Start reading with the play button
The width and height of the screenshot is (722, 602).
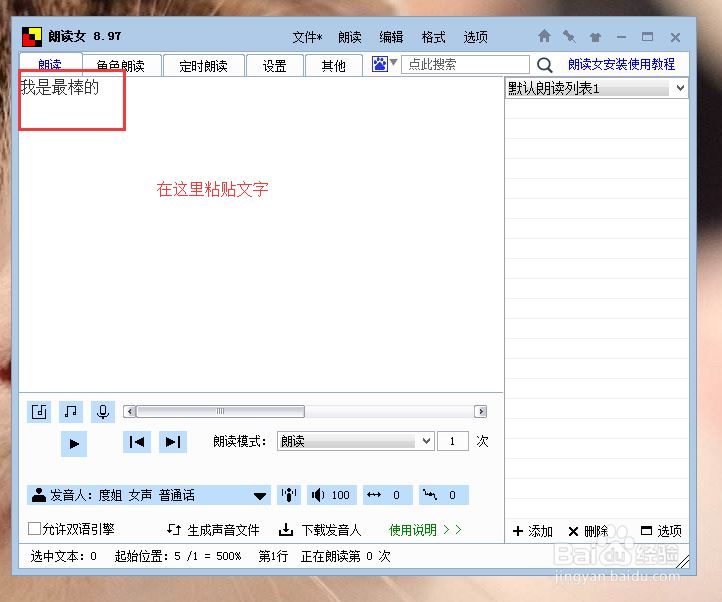pyautogui.click(x=74, y=444)
